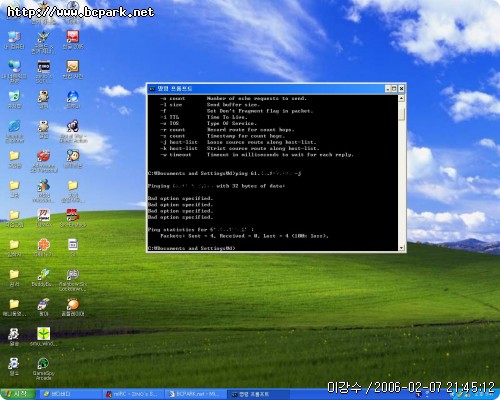Switch to mIRC taskbar button

[133, 394]
